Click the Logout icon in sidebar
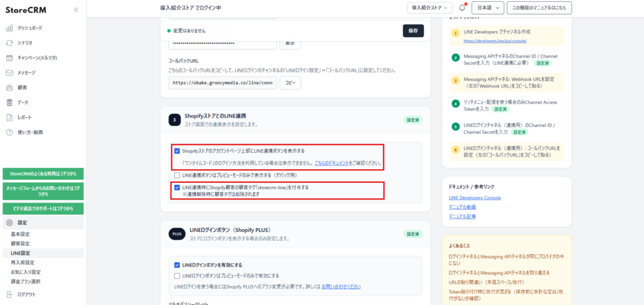Viewport: 644px width, 305px height. coord(9,294)
